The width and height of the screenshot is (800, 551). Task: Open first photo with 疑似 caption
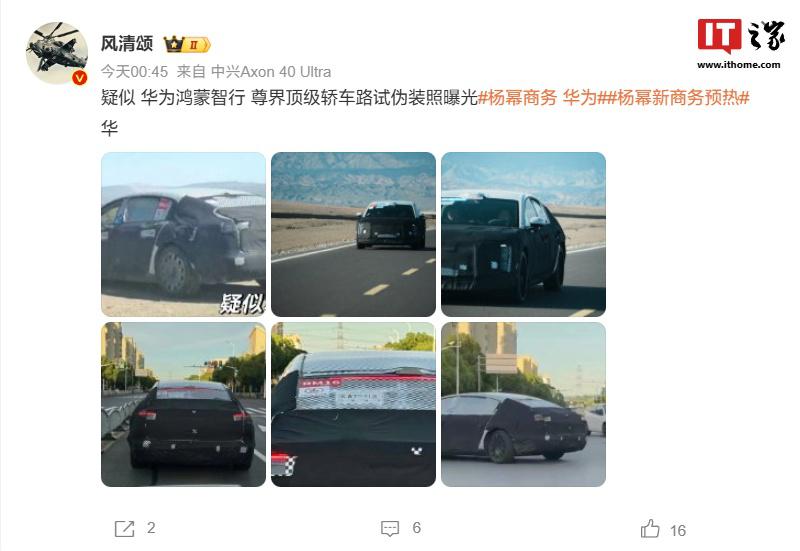[183, 234]
